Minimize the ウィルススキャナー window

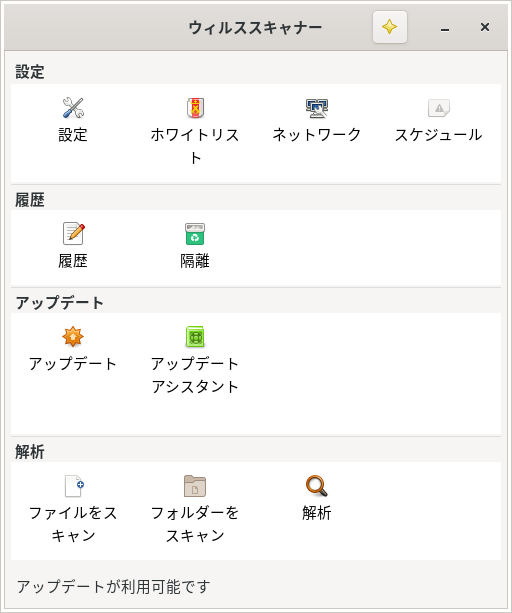[445, 27]
